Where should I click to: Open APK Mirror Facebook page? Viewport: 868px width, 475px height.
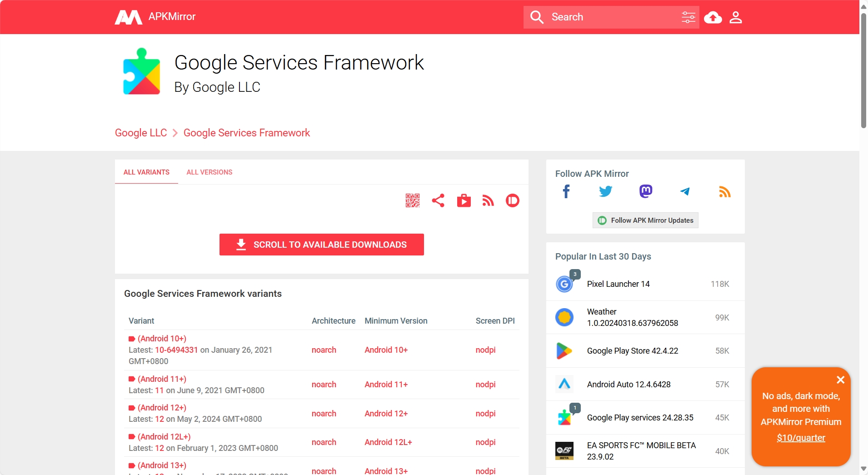coord(566,191)
